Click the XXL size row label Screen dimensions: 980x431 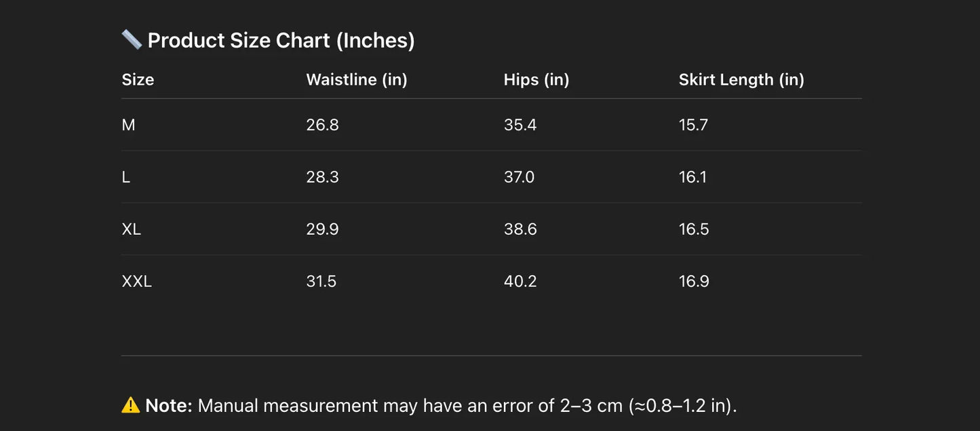coord(137,282)
